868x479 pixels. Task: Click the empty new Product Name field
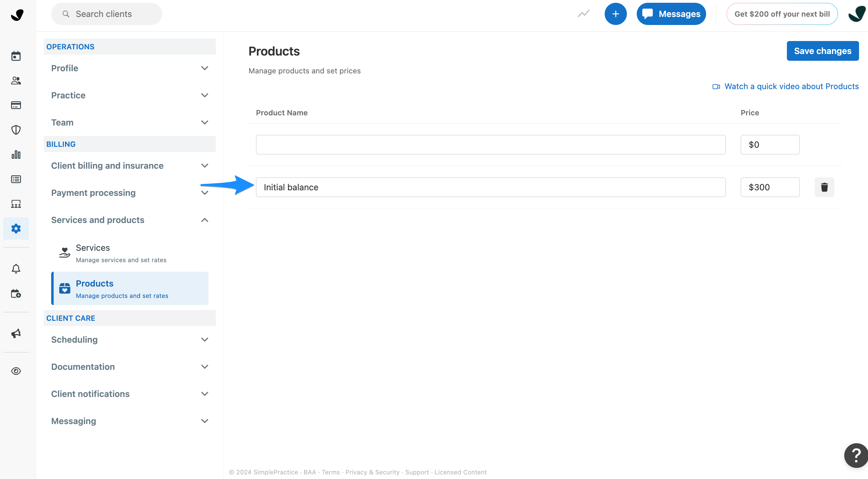pyautogui.click(x=491, y=145)
